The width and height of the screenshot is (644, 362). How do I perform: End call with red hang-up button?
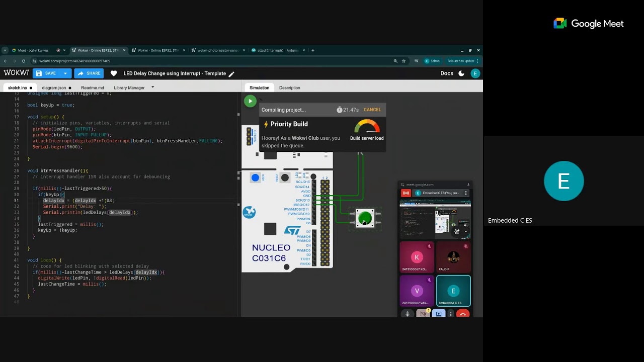[x=463, y=314]
